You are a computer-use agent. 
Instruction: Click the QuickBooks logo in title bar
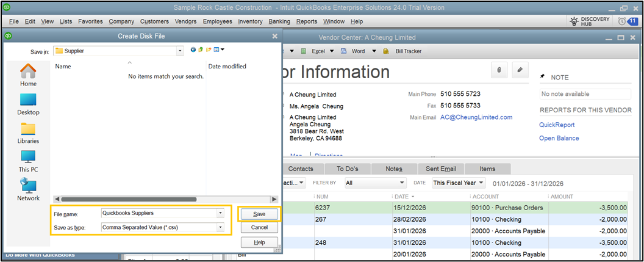point(7,7)
